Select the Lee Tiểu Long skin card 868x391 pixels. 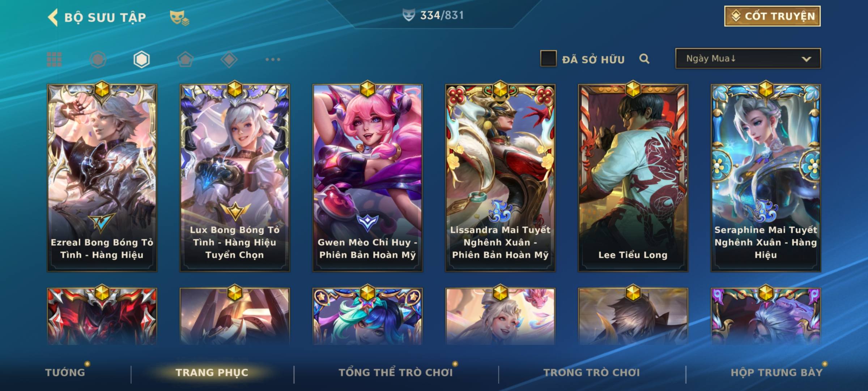tap(633, 178)
